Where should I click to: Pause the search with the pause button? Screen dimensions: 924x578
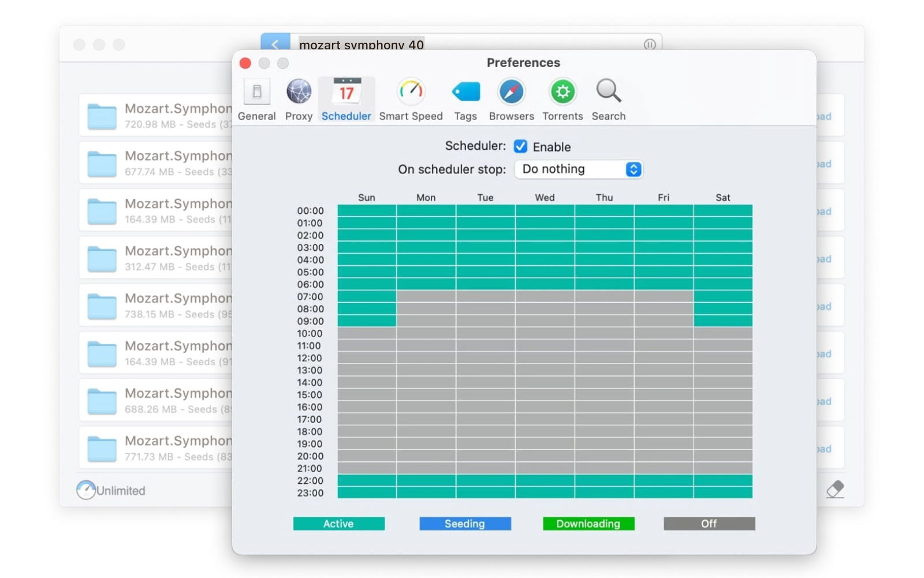[650, 45]
